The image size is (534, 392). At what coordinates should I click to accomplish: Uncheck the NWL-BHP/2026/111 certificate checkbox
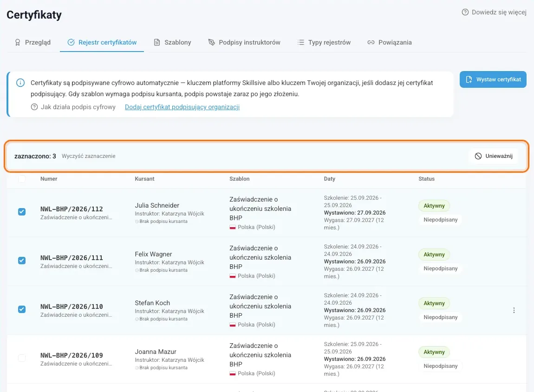(22, 261)
